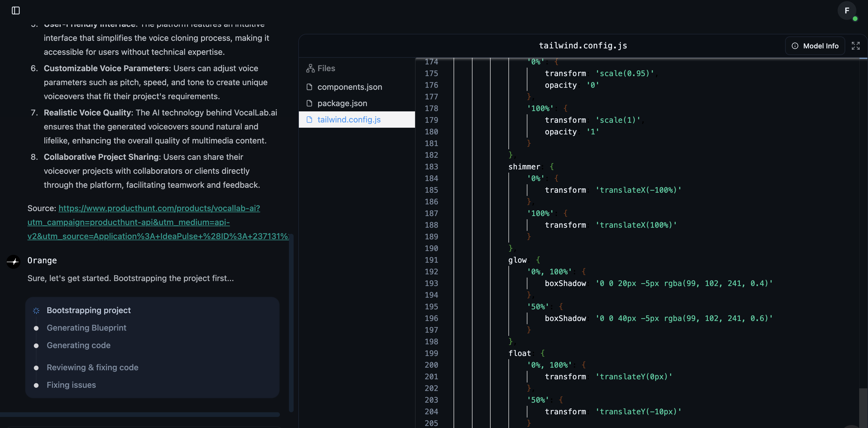The height and width of the screenshot is (428, 868).
Task: Click the Generating Blueprint step
Action: coord(86,328)
